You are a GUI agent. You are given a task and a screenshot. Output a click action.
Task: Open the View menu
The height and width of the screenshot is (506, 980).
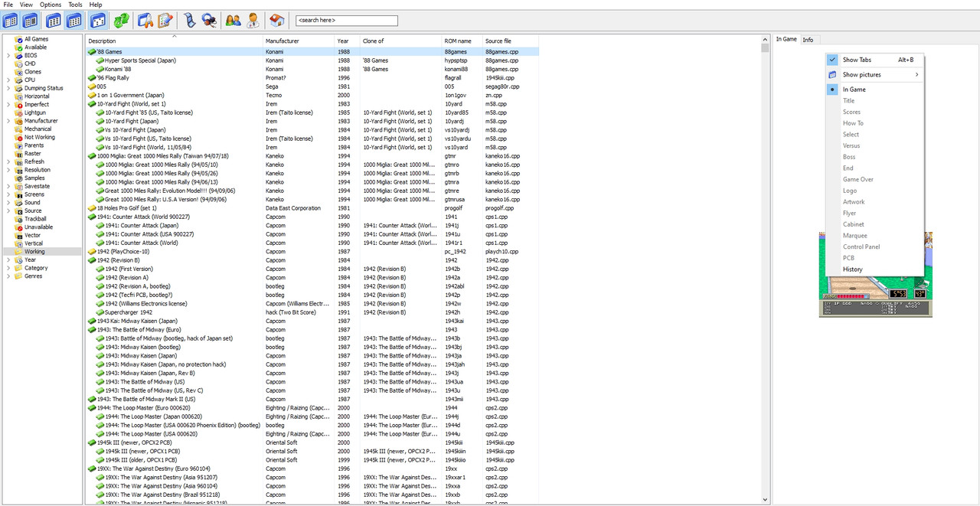click(x=26, y=5)
